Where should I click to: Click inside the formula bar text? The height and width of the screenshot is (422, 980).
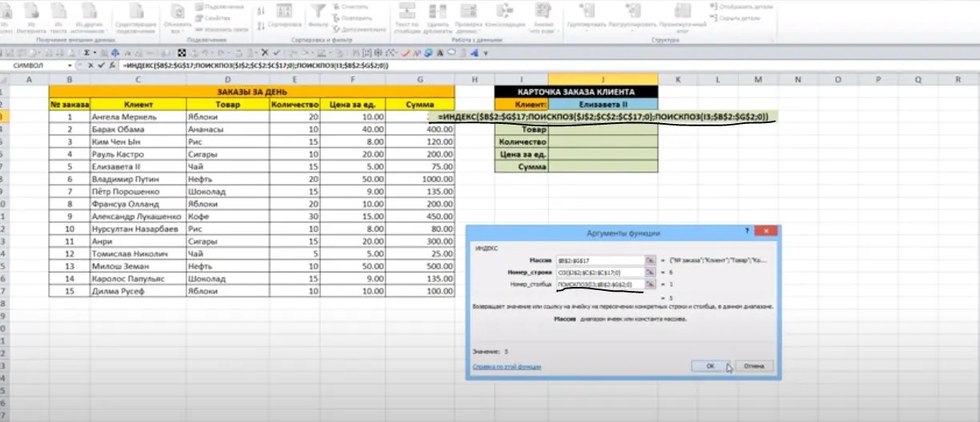pyautogui.click(x=256, y=66)
